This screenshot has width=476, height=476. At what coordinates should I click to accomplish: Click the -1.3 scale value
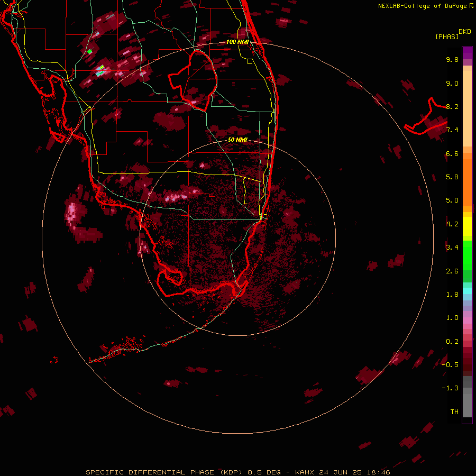[450, 388]
